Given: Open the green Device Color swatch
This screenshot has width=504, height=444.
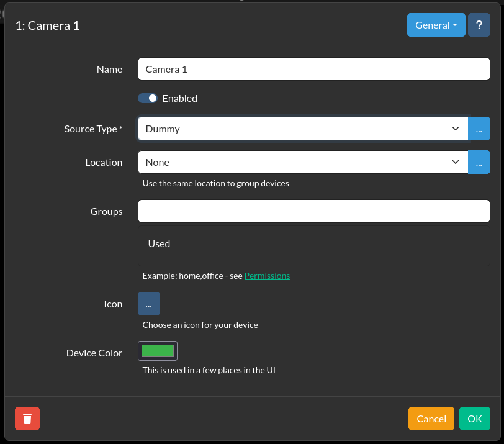Looking at the screenshot, I should [158, 351].
